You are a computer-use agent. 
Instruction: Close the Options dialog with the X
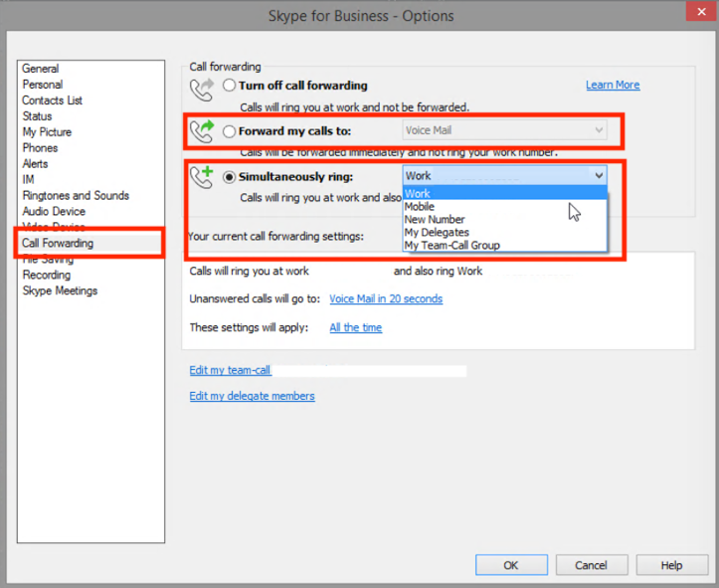point(701,12)
